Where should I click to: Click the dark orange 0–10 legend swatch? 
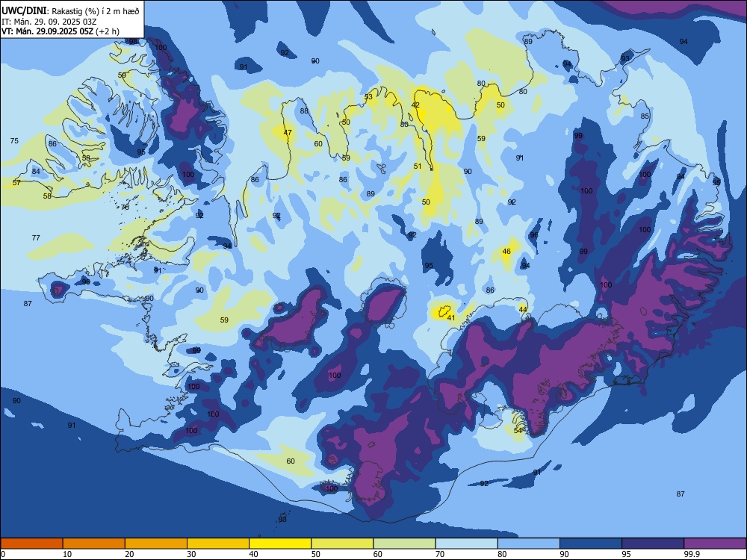[31, 544]
